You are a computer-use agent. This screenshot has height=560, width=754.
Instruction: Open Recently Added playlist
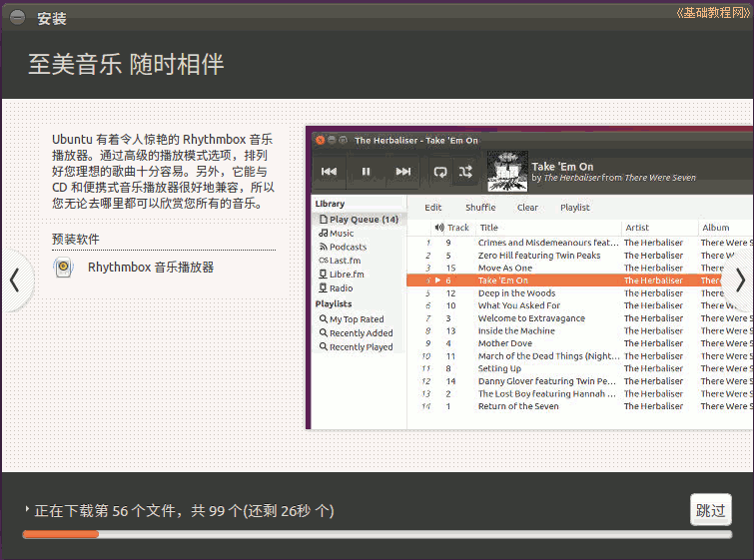tap(356, 333)
